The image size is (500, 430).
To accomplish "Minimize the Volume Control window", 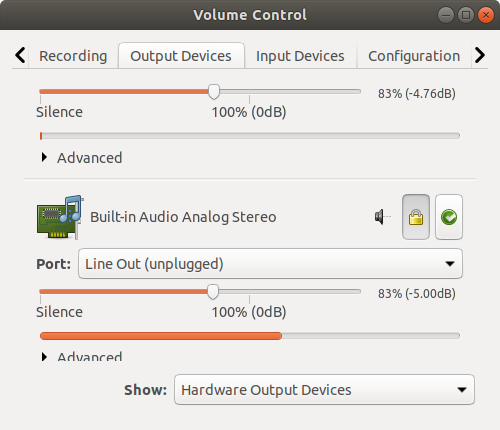I will (x=446, y=15).
